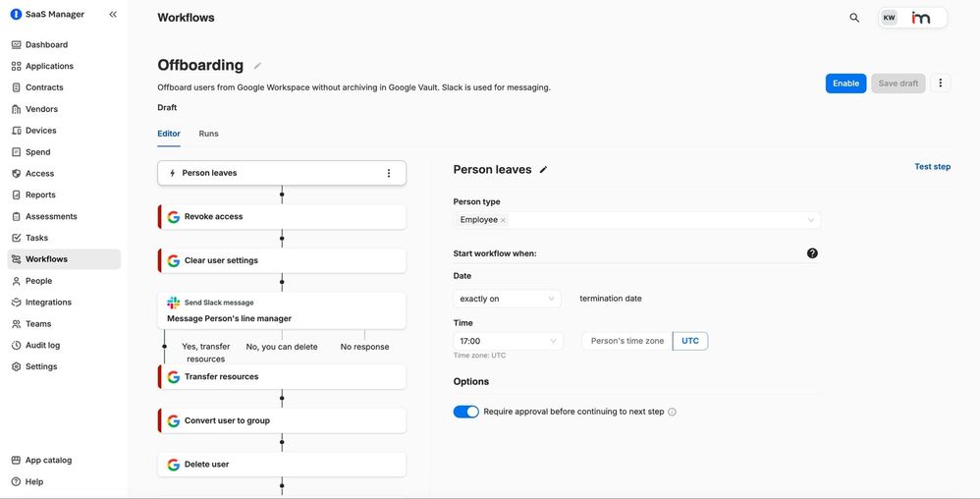Open the three-dot menu beside Save draft
Viewport: 980px width, 499px height.
[940, 83]
